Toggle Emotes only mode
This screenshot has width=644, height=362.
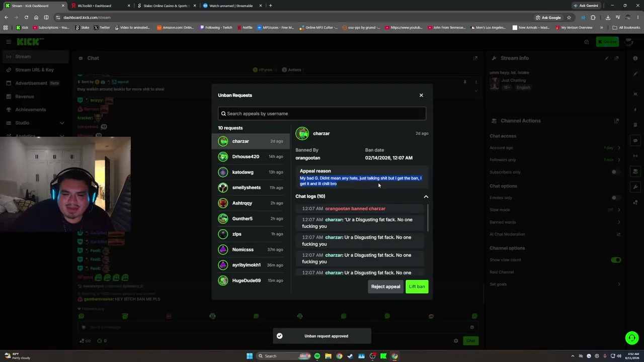pos(616,198)
